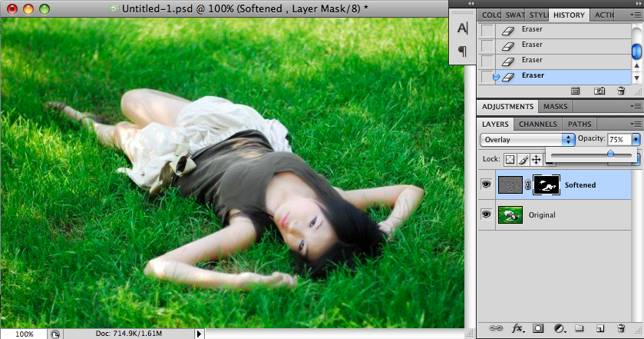Toggle lock image pixels brush icon
The width and height of the screenshot is (644, 339).
point(523,160)
